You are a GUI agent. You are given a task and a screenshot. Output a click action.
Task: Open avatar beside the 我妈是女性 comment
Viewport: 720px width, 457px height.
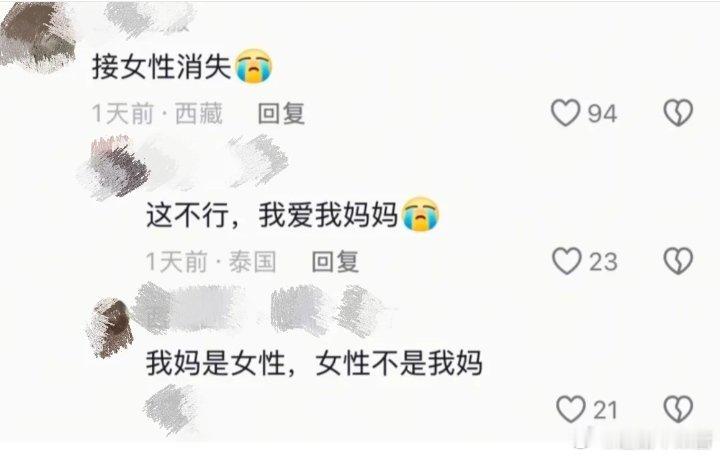pyautogui.click(x=112, y=327)
